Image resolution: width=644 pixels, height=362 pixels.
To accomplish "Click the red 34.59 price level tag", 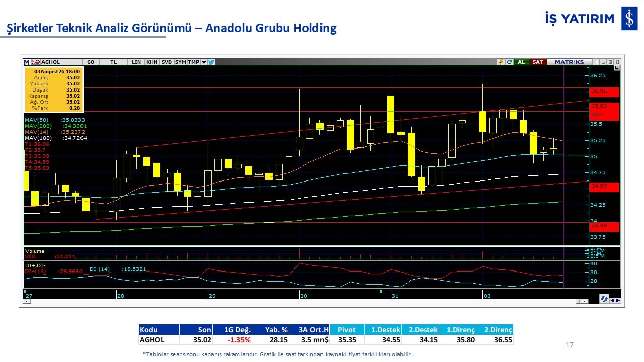I will tap(604, 187).
